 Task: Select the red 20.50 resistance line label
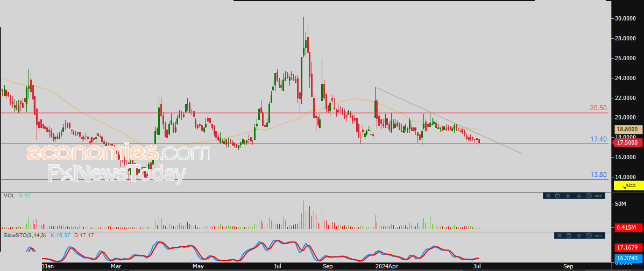598,108
